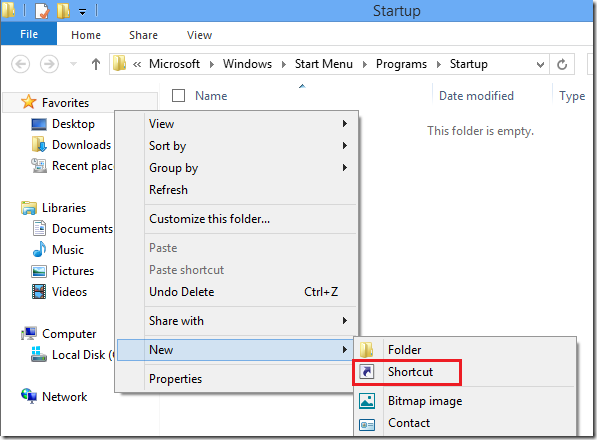Viewport: 597px width, 440px height.
Task: Click the Downloads folder icon
Action: (39, 145)
